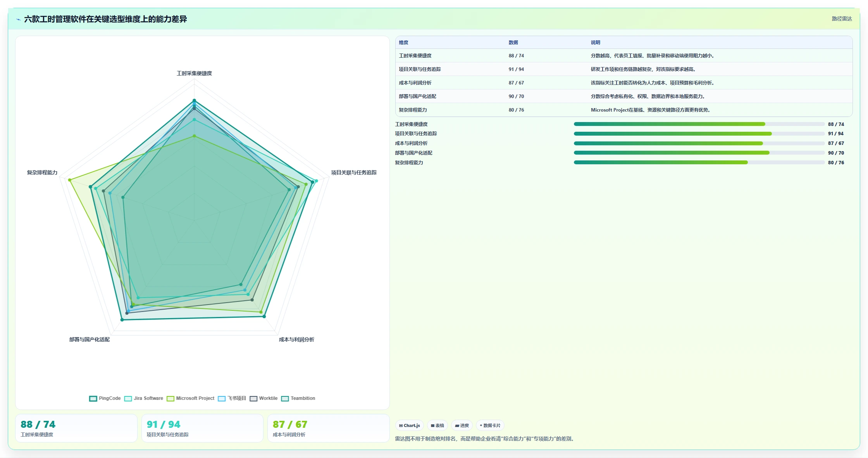Click the description starting with 该指标关注

point(653,83)
